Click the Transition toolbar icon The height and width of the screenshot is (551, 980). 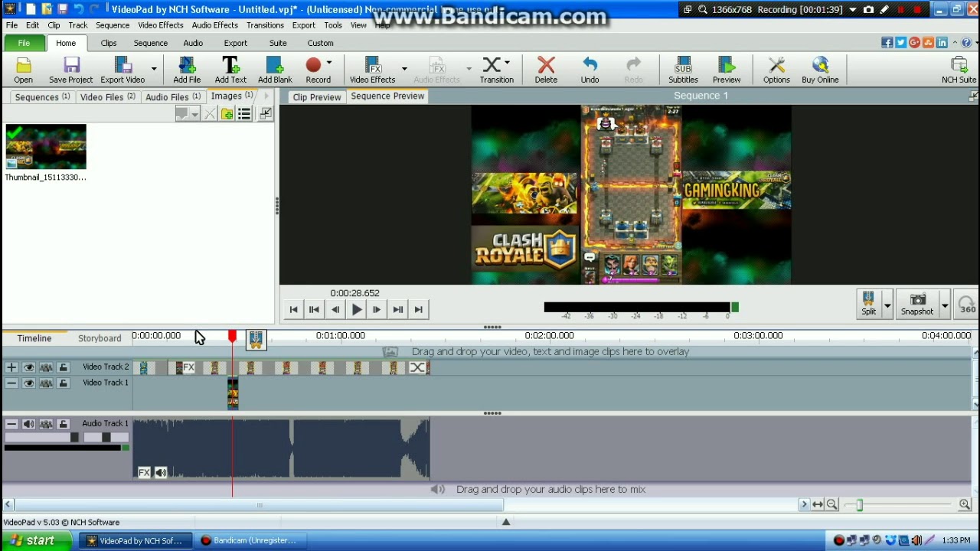tap(496, 70)
